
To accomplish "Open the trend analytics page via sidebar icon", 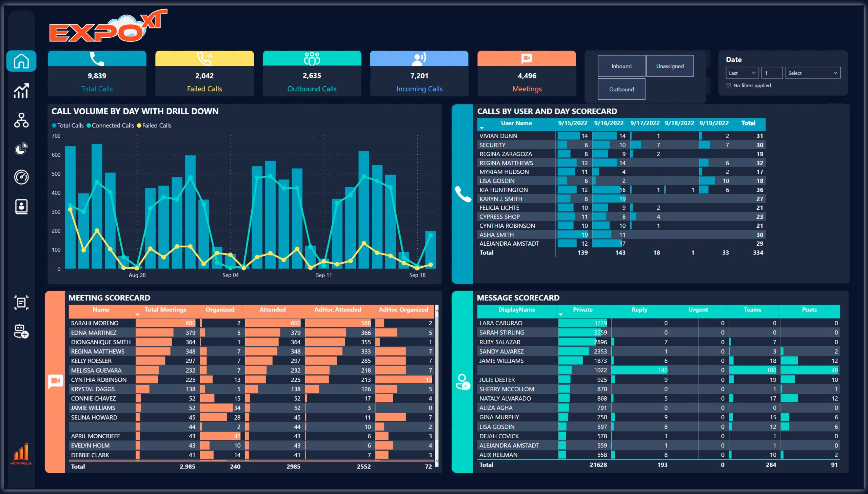I will (x=21, y=91).
